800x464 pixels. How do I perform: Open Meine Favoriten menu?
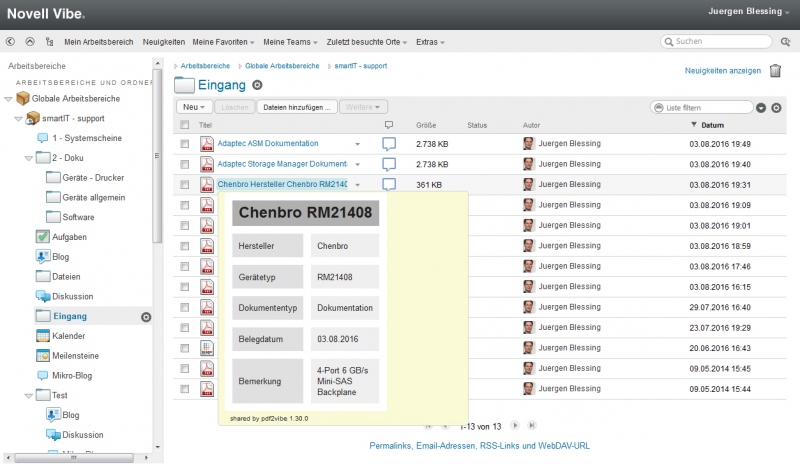coord(223,42)
